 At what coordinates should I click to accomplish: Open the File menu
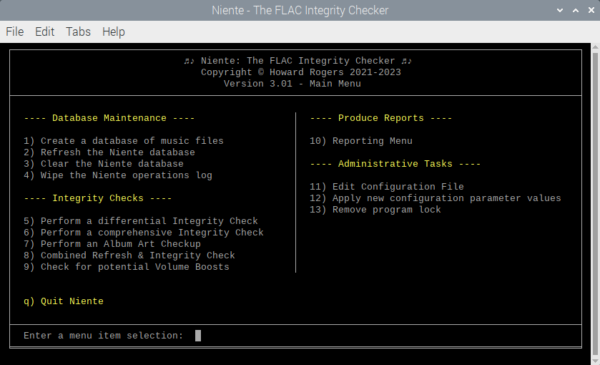[15, 32]
